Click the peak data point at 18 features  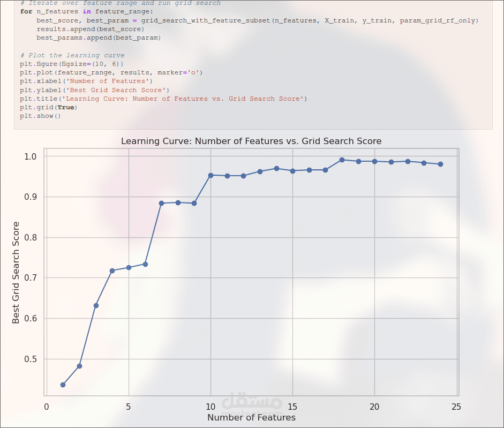tap(342, 160)
